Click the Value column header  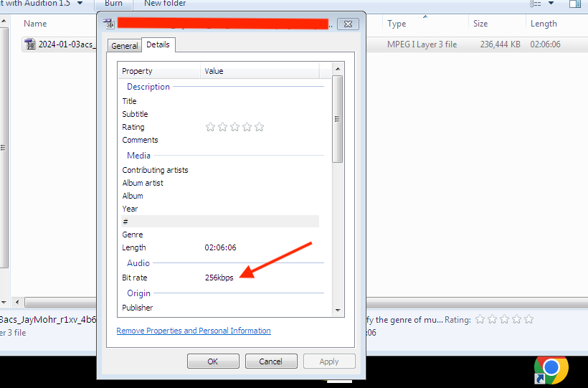click(x=260, y=71)
